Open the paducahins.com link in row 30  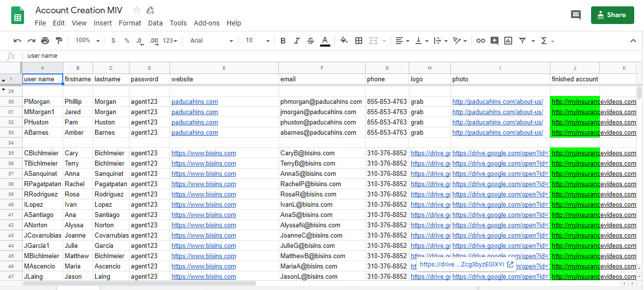(x=195, y=101)
